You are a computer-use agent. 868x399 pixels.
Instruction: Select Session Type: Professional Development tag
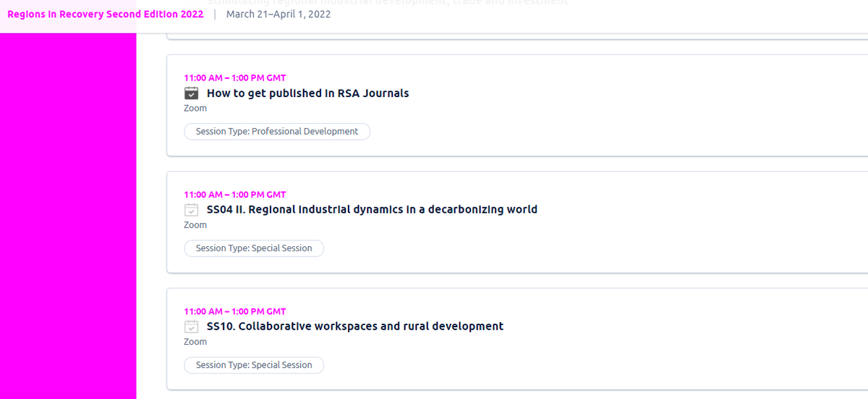point(277,132)
